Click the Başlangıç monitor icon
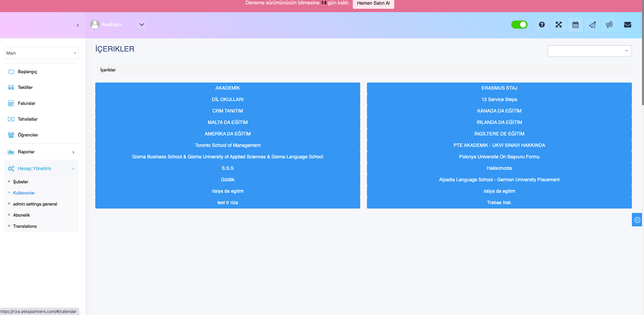 (11, 72)
